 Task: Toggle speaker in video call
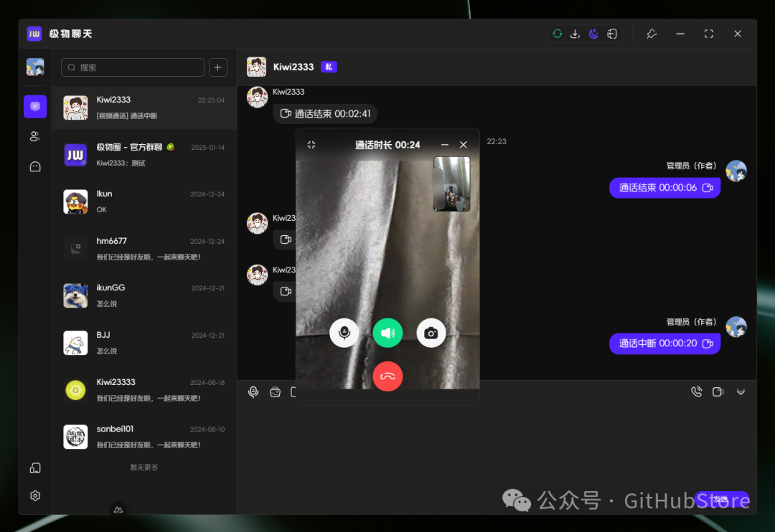[387, 333]
